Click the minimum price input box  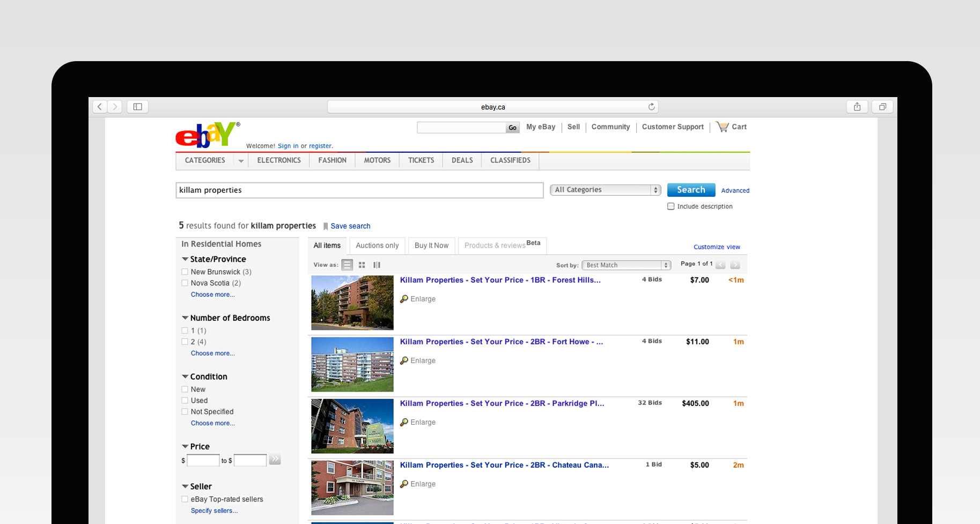click(x=203, y=460)
